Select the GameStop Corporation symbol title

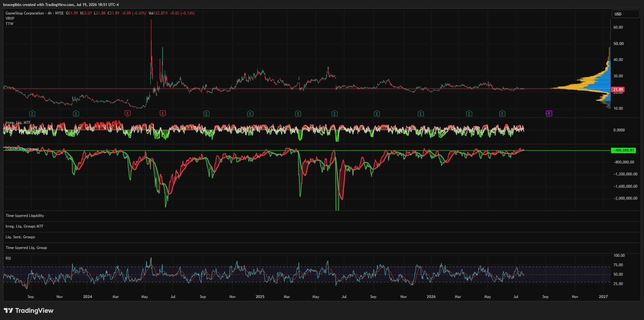point(25,13)
